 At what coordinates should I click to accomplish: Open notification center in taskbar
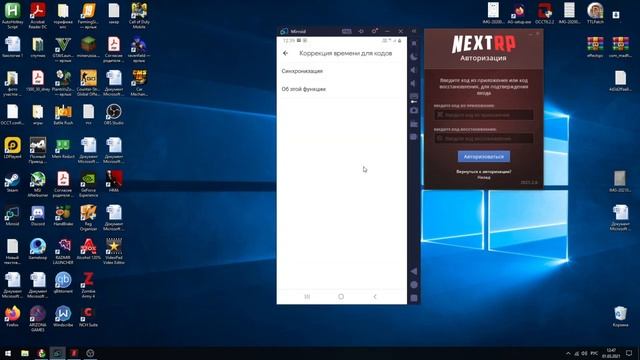[629, 353]
